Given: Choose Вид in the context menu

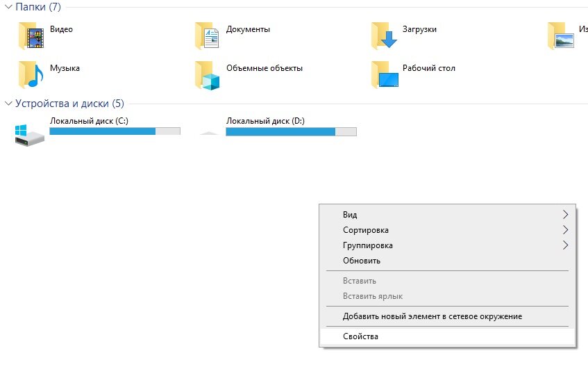Looking at the screenshot, I should click(447, 214).
